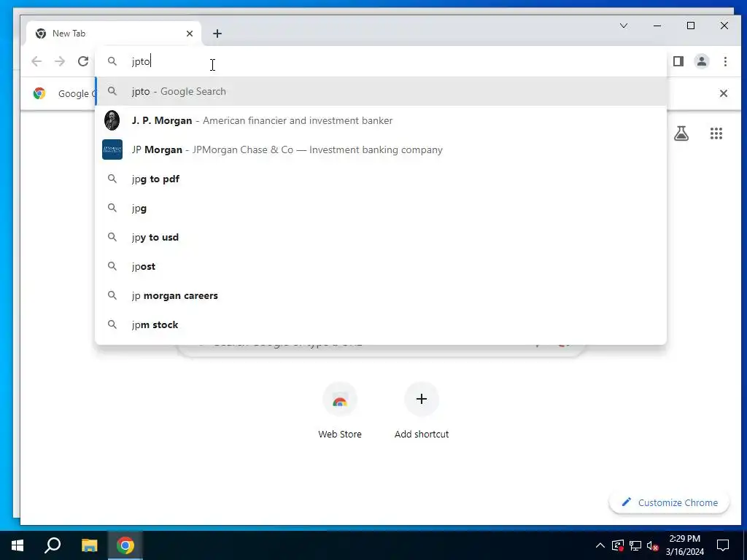Choose JP Morgan investment banking company suggestion
Screen dimensions: 747x560
tap(381, 149)
